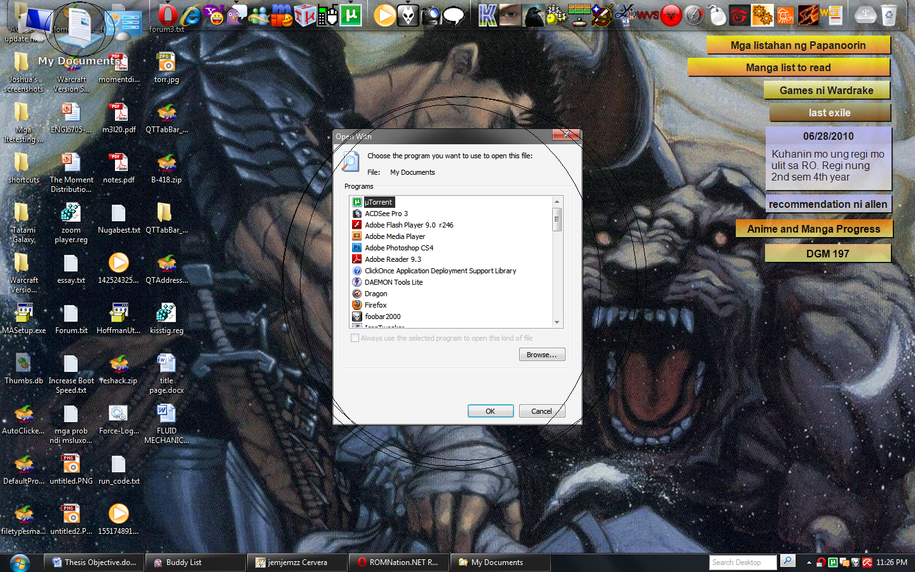Choose Firefox in the Programs list
This screenshot has width=915, height=572.
375,305
